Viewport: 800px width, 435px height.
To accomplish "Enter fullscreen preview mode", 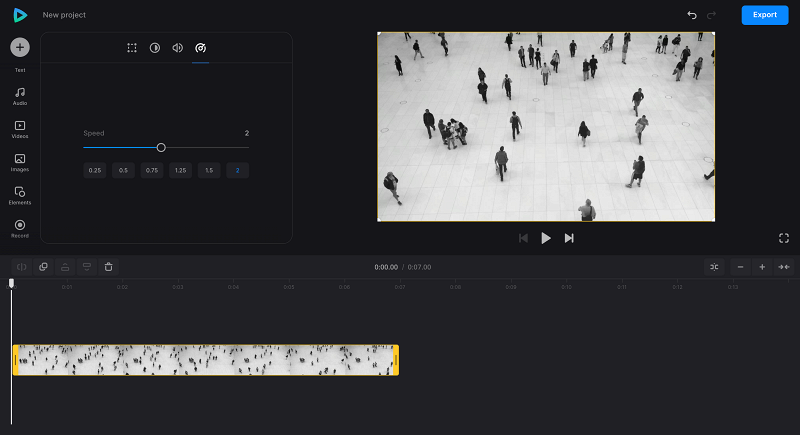I will tap(784, 238).
